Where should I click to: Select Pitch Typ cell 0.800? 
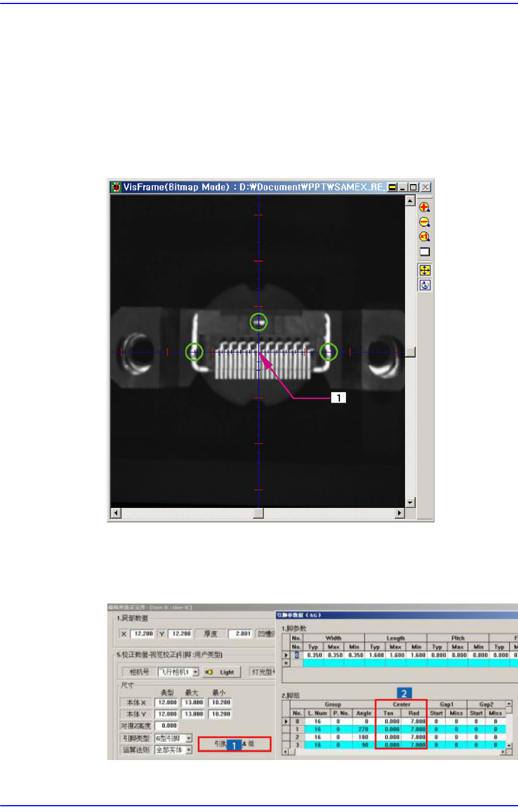(437, 655)
